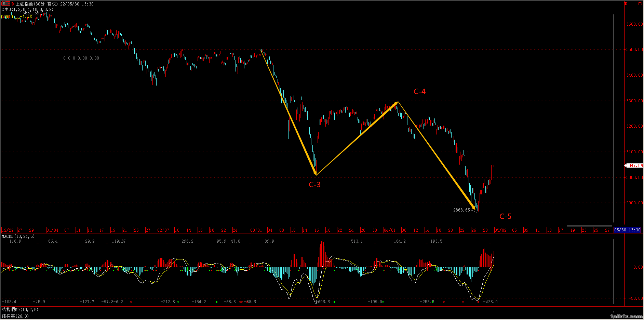The height and width of the screenshot is (320, 644).
Task: Click the highlighted 05/30 13:30 time box
Action: tap(627, 230)
